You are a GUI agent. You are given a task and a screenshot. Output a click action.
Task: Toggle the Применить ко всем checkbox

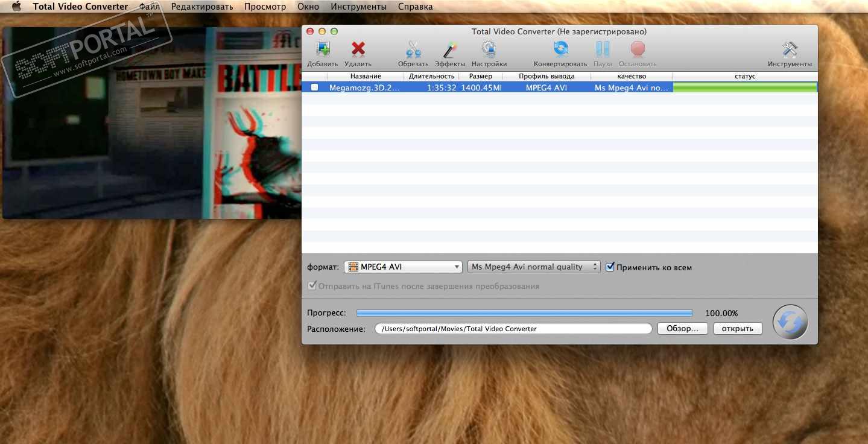[610, 267]
